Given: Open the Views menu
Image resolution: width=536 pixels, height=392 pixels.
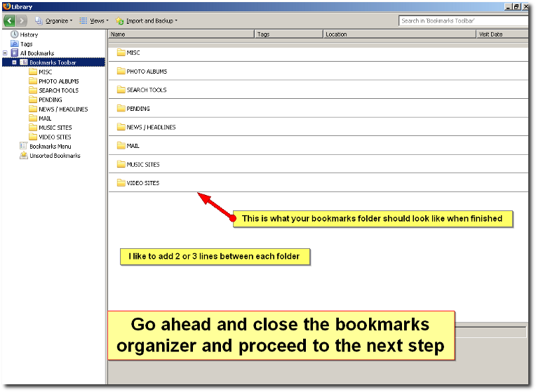Looking at the screenshot, I should (x=94, y=21).
